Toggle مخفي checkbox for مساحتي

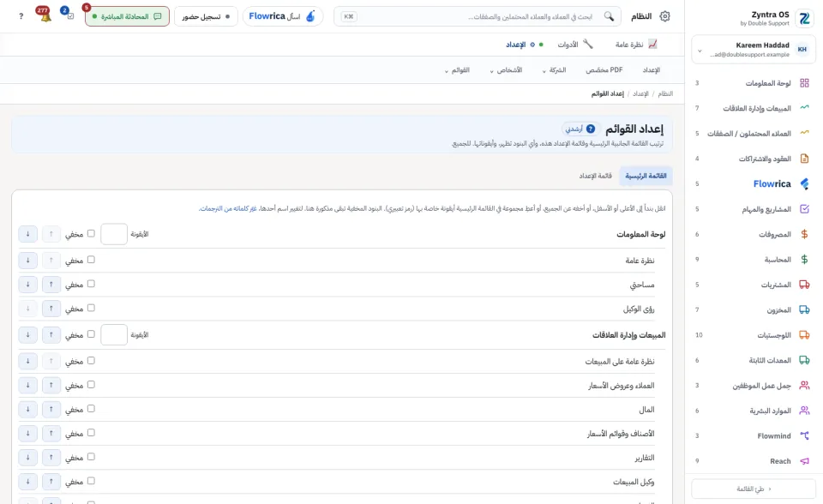click(x=91, y=284)
